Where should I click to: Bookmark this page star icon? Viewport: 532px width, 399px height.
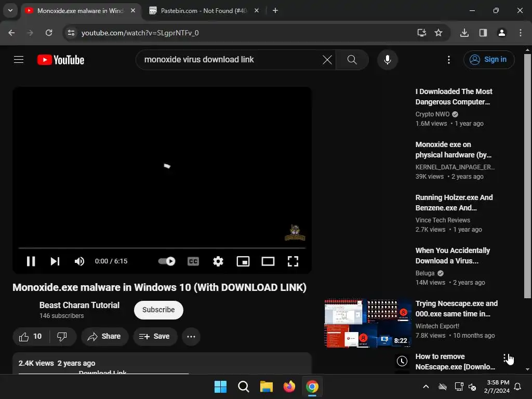click(438, 33)
